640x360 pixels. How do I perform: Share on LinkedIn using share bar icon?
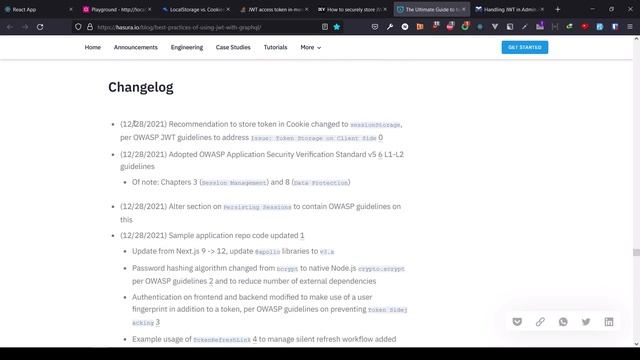609,322
